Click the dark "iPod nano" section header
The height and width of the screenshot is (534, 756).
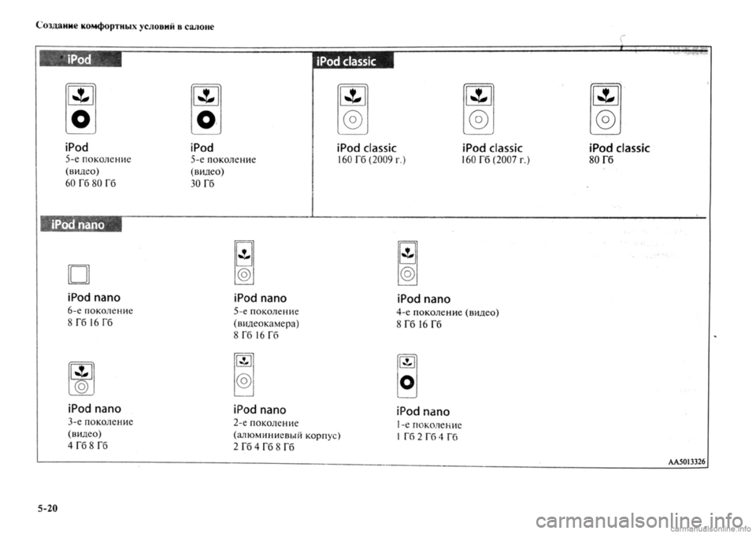(x=80, y=224)
